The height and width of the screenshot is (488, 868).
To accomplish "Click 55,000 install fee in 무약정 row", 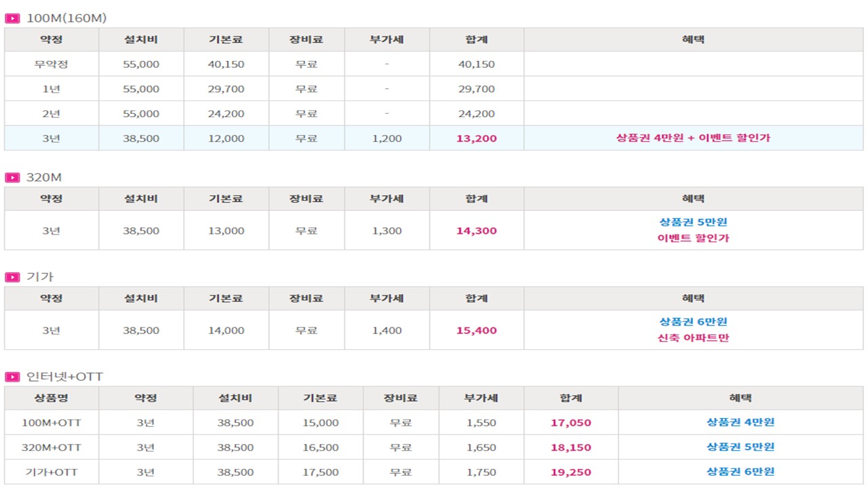I will [x=141, y=64].
